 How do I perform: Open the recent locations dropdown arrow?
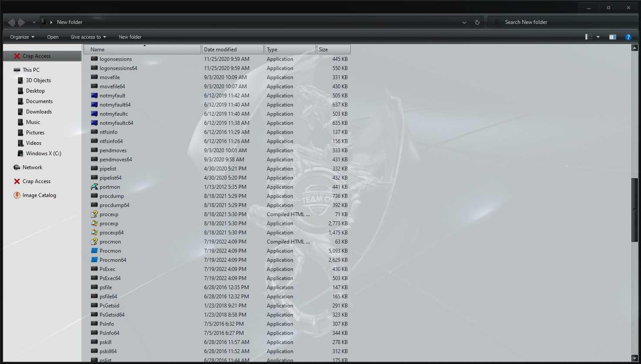(34, 22)
